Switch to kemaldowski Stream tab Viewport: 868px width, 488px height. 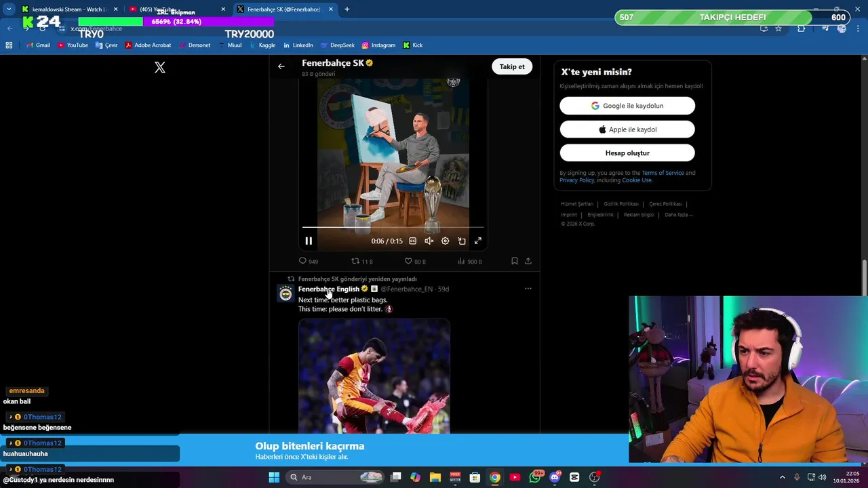70,9
